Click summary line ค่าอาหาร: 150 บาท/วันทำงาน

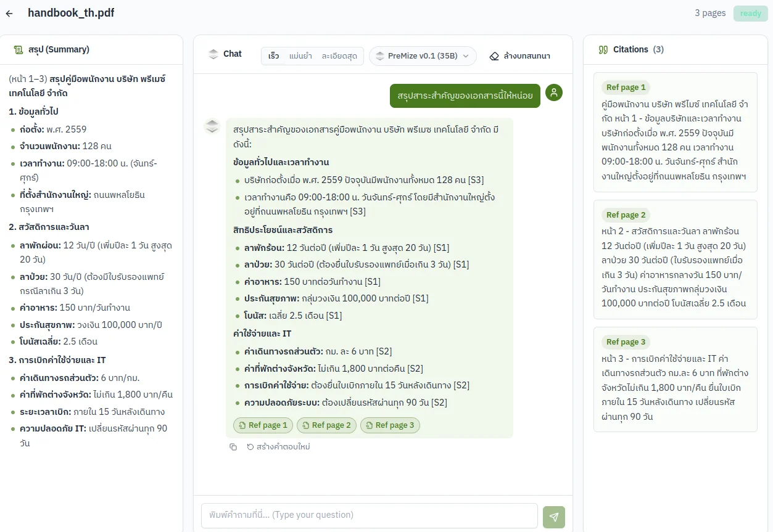point(75,308)
